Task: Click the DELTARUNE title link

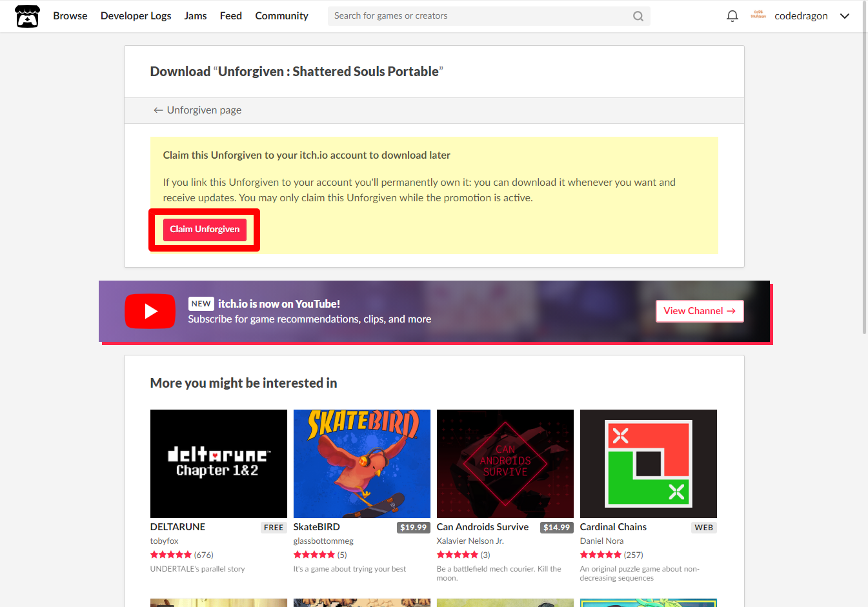Action: 178,527
